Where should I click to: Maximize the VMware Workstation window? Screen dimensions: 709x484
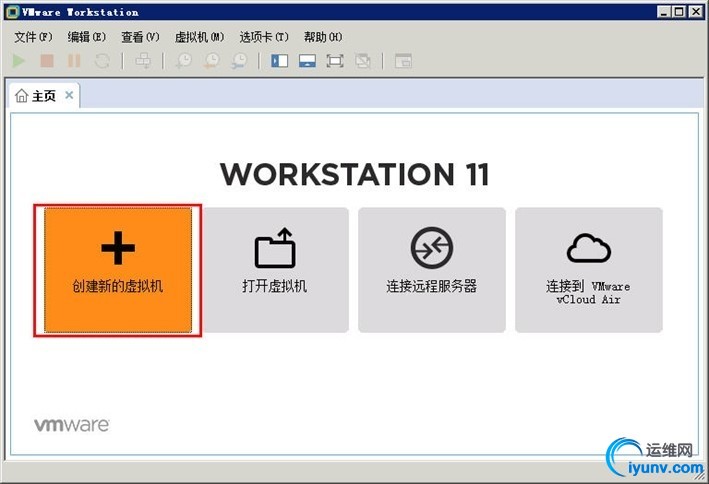click(x=679, y=12)
